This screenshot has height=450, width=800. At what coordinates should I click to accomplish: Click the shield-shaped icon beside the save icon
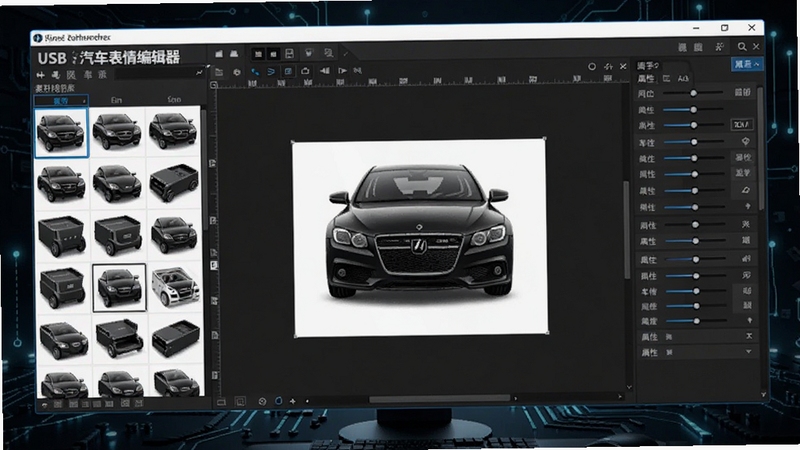tap(309, 53)
